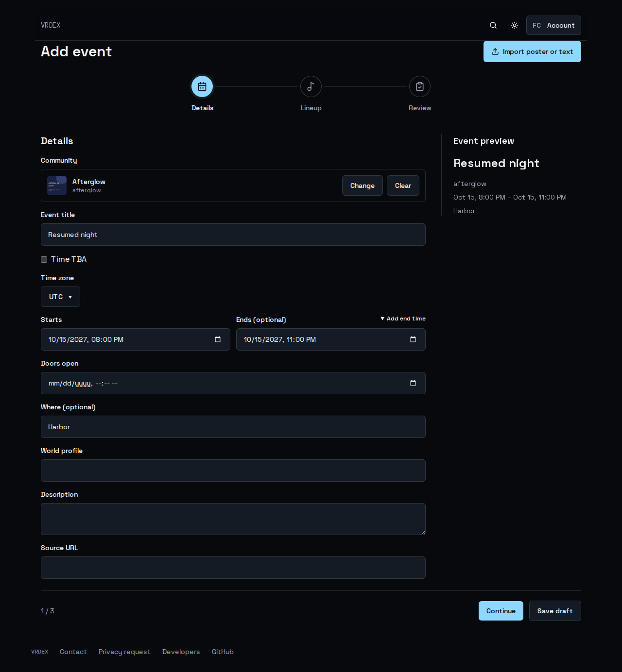Click the preview title Resumed night
The height and width of the screenshot is (672, 622).
[496, 163]
